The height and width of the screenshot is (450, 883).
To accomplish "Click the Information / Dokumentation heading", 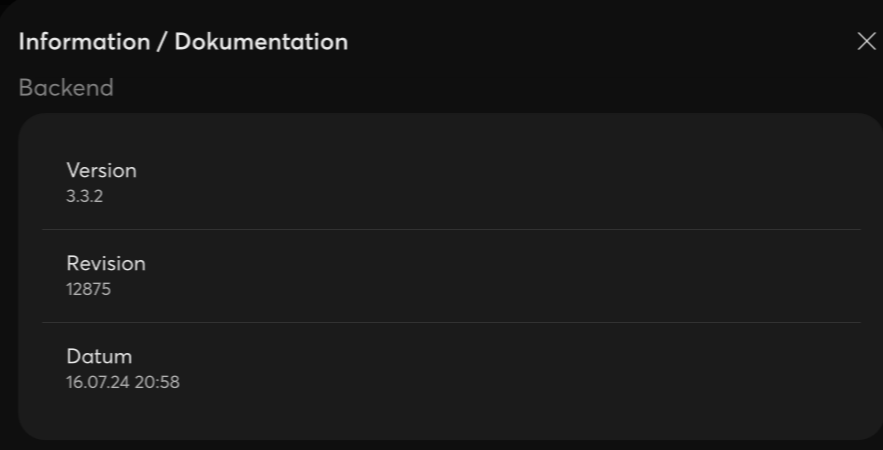I will point(183,42).
